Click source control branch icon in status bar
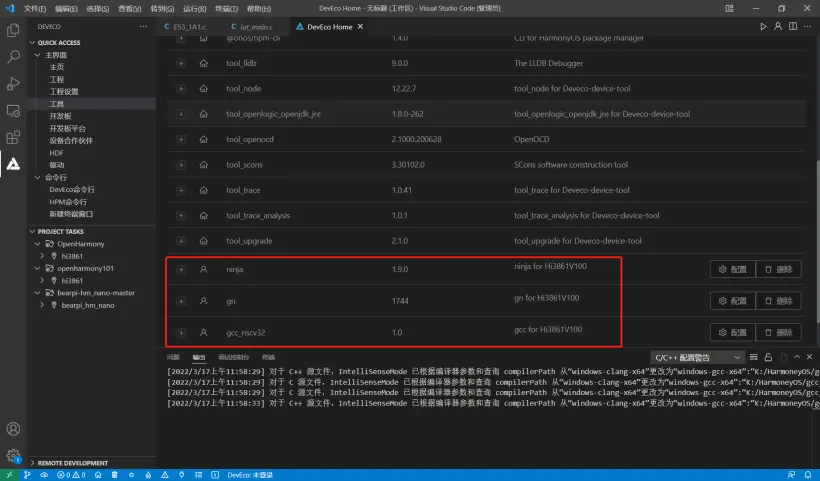820x481 pixels. coord(27,475)
